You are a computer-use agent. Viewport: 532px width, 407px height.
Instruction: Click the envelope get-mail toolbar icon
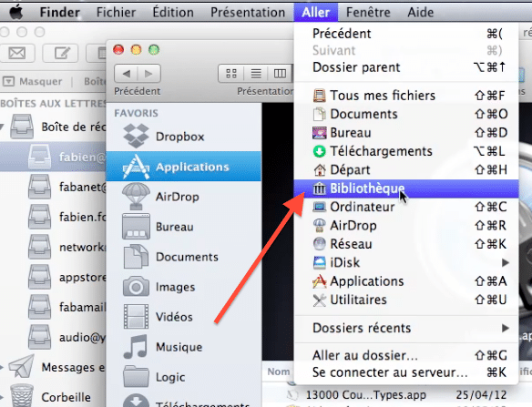point(17,53)
